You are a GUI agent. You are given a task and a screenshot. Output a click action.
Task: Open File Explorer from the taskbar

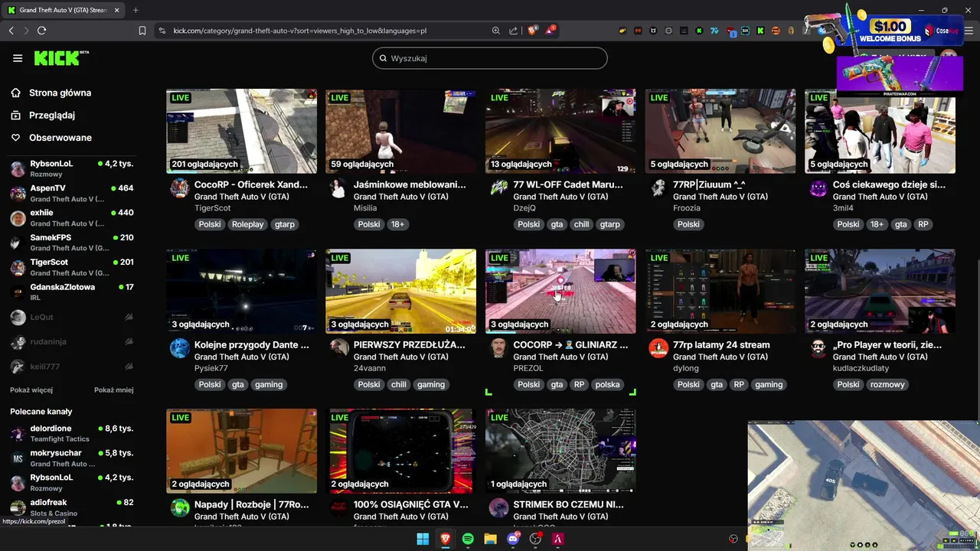tap(490, 539)
